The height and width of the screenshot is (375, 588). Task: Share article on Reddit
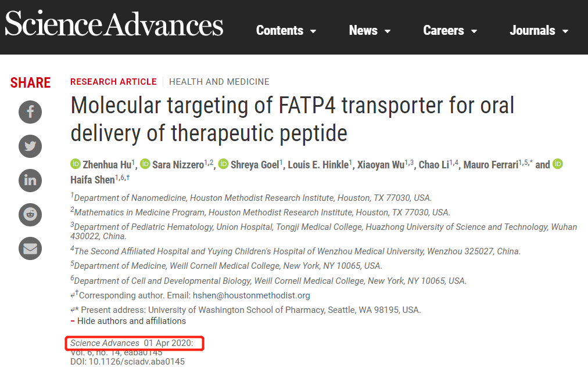pos(30,214)
